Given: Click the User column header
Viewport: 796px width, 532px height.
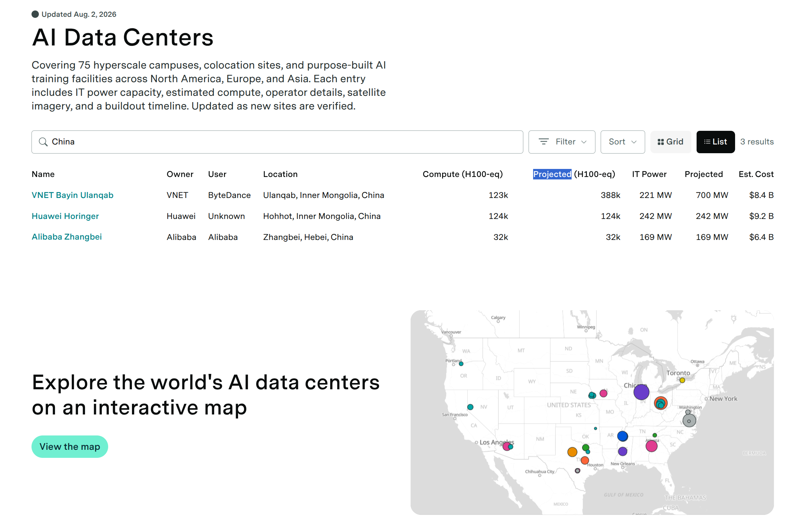Looking at the screenshot, I should click(217, 174).
